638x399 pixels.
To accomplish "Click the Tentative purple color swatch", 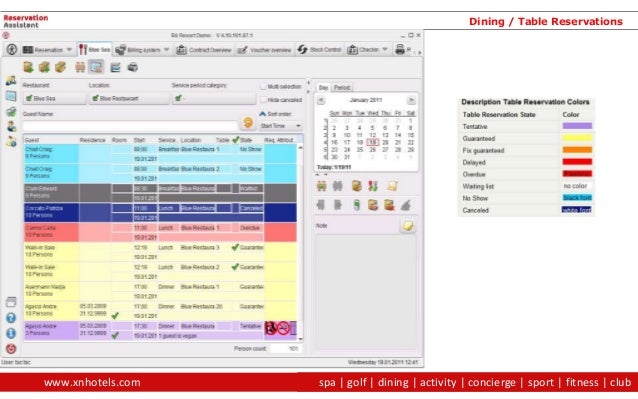I will tap(577, 126).
